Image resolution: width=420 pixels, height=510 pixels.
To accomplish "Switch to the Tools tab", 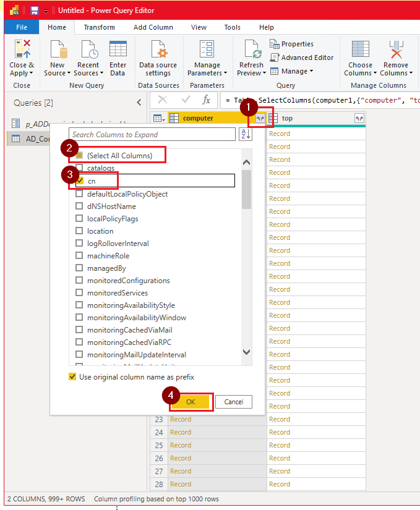I will click(x=233, y=27).
